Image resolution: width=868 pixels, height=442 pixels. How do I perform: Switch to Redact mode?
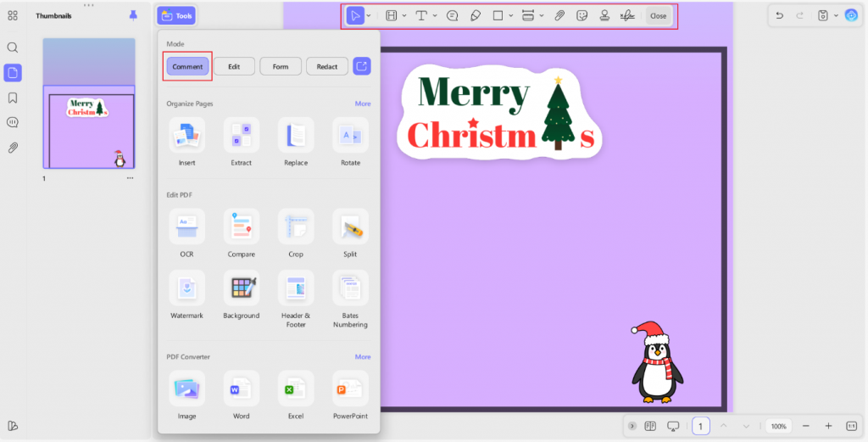(x=327, y=66)
